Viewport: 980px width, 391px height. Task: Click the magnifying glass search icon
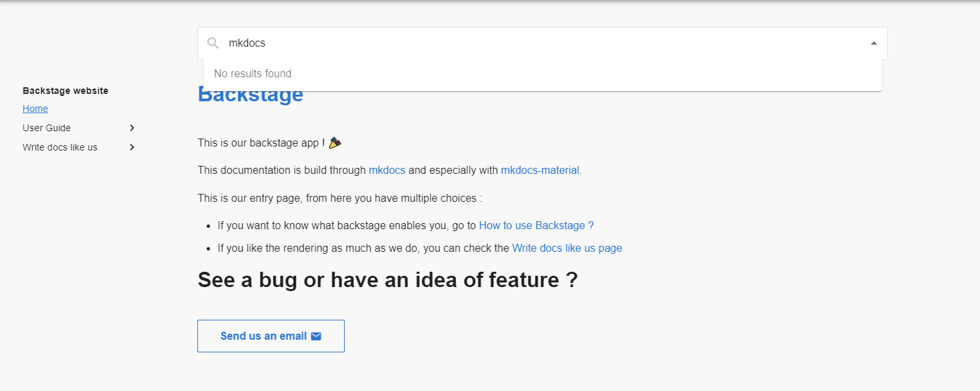212,43
